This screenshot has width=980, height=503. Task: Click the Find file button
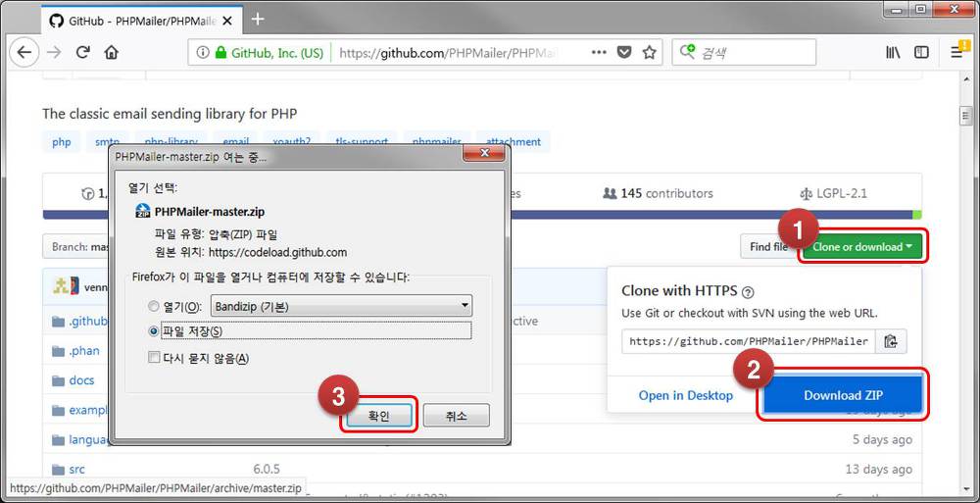[768, 246]
